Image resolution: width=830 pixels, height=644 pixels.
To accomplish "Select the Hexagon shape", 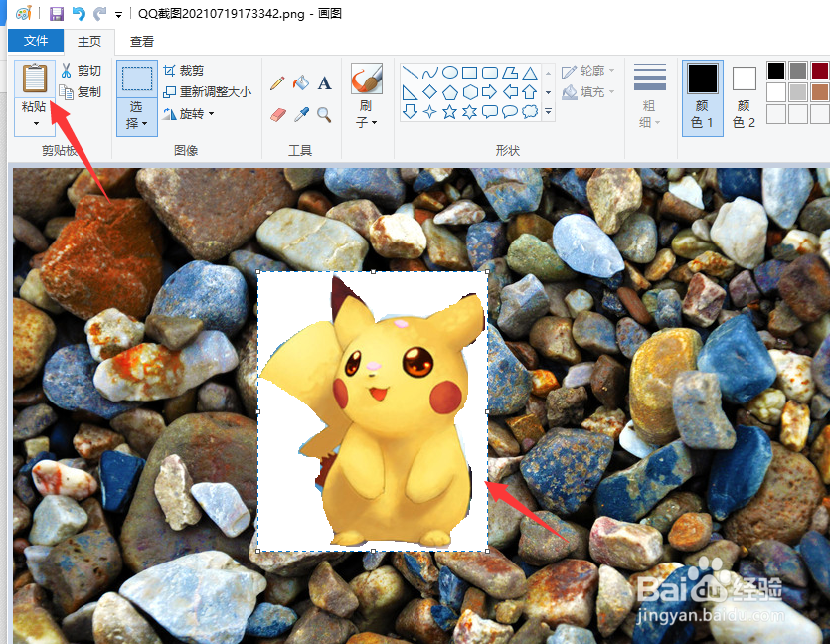I will (x=469, y=92).
